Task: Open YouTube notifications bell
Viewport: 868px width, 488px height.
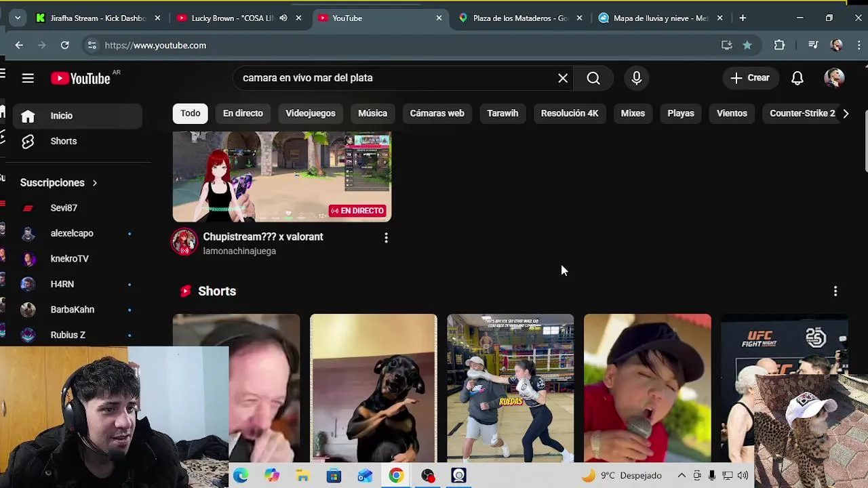Action: (x=797, y=78)
